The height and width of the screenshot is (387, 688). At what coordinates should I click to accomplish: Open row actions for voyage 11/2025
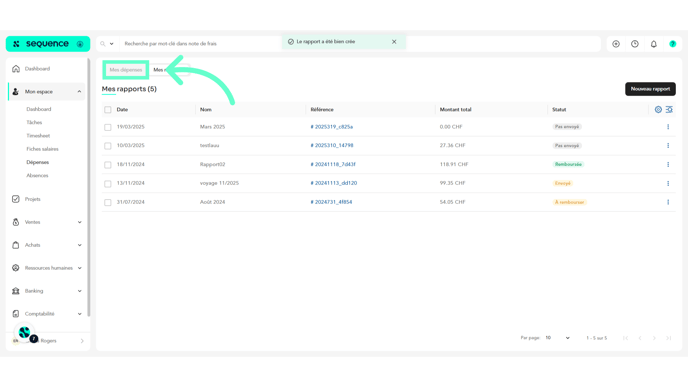(x=668, y=183)
